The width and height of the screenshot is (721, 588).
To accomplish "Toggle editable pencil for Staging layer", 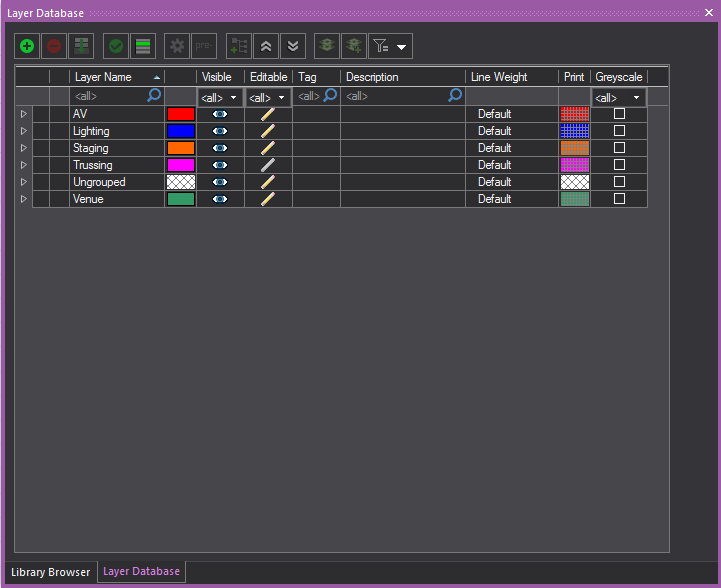I will pos(267,148).
